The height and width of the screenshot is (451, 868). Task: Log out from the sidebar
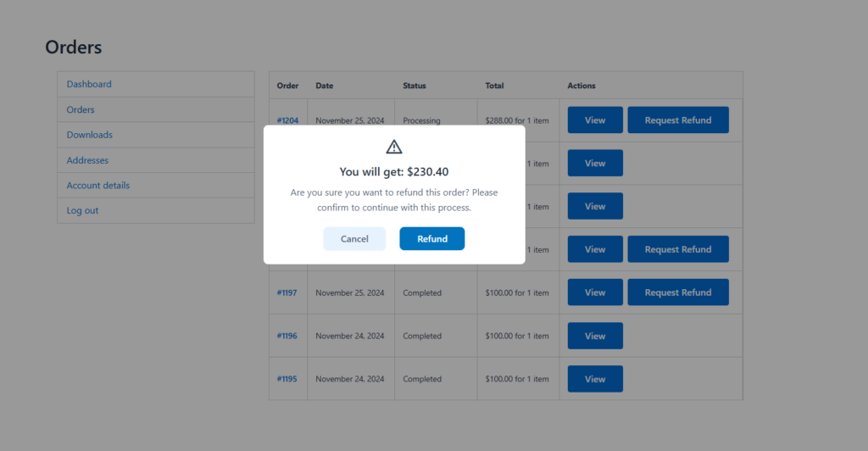pos(82,210)
